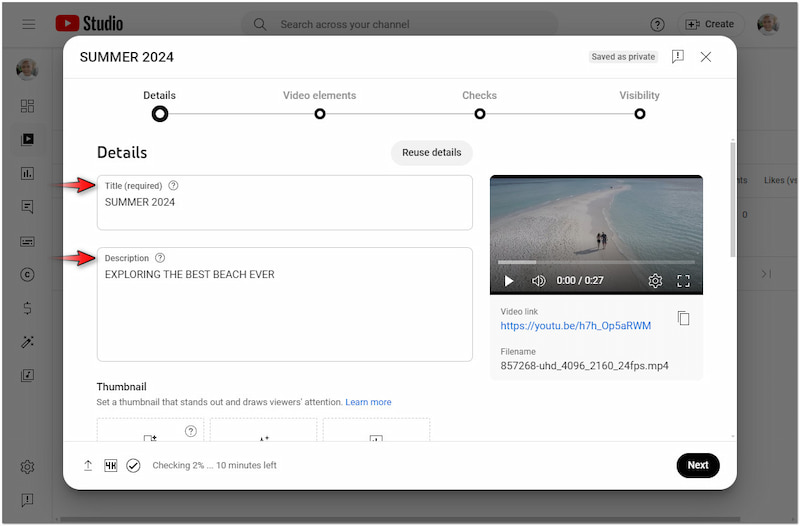
Task: Play the video preview
Action: coord(508,281)
